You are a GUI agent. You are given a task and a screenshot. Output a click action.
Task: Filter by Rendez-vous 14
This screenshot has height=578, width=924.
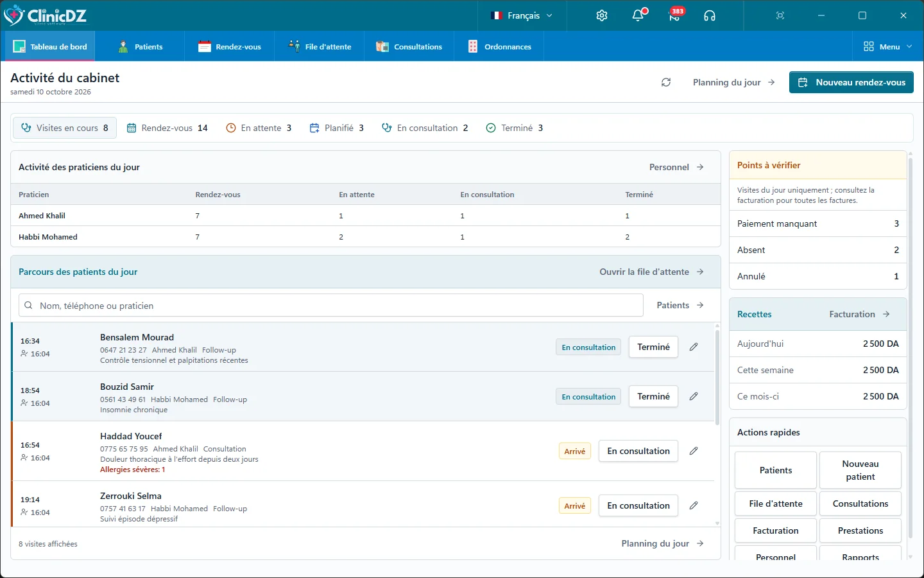click(167, 128)
